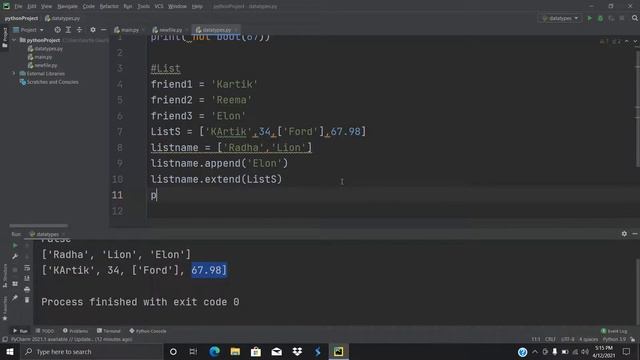Open the Code menu
Screen dimensions: 640x360
pos(89,7)
